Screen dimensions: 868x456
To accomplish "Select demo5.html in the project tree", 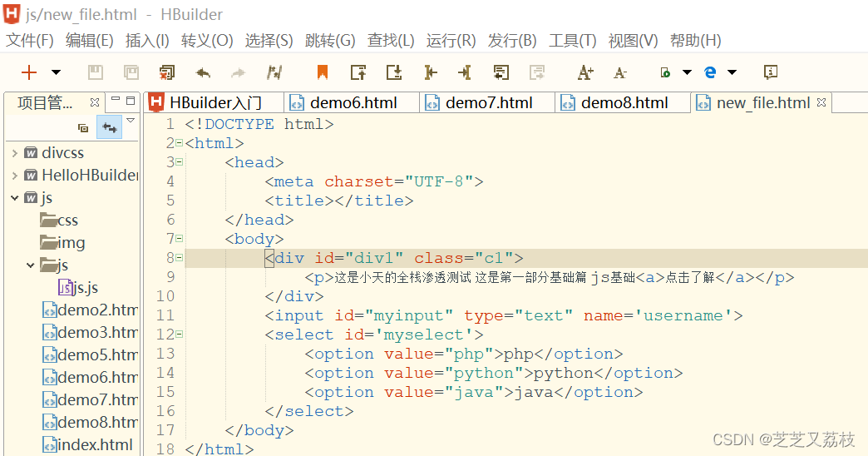I will [x=91, y=355].
